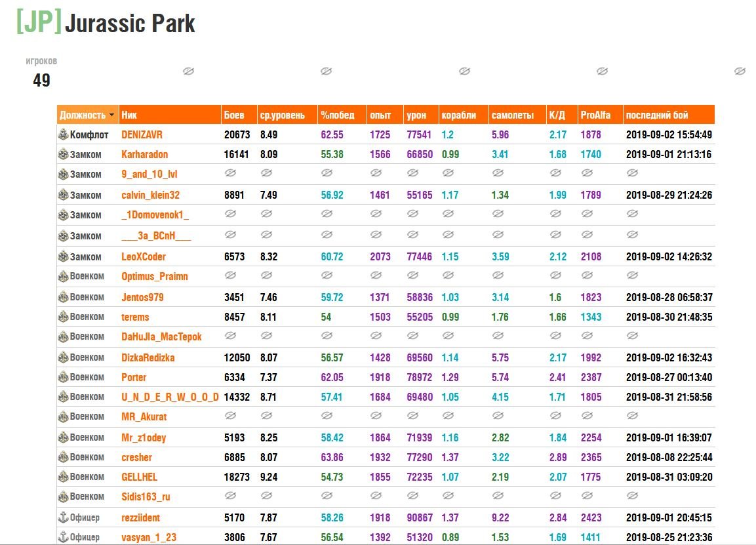The image size is (756, 545).
Task: Sort table by Боев column header
Action: tap(239, 115)
